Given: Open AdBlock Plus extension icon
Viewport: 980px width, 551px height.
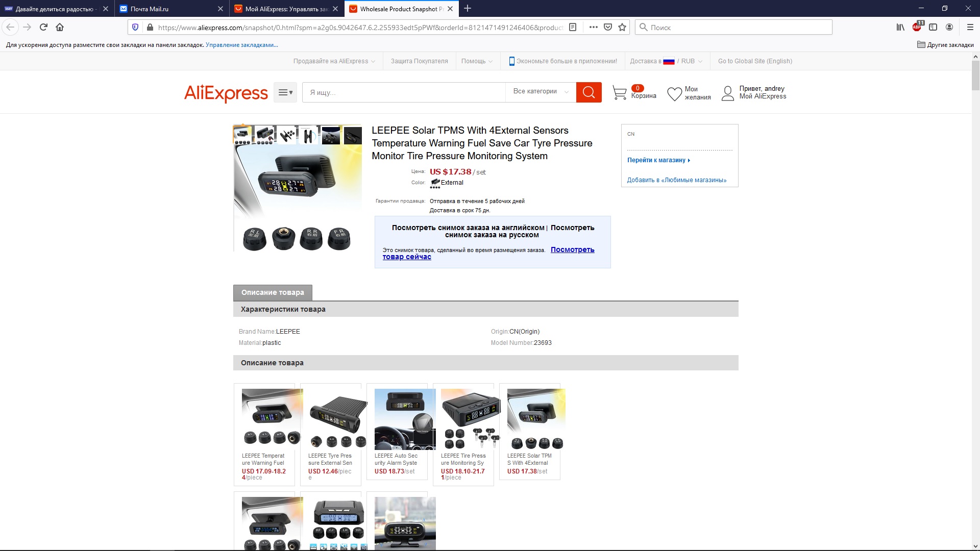Looking at the screenshot, I should [917, 27].
